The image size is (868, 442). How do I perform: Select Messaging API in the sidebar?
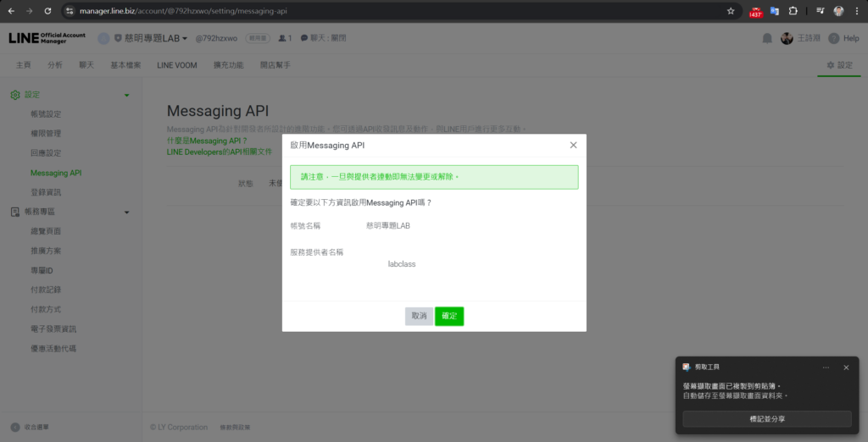pyautogui.click(x=56, y=173)
